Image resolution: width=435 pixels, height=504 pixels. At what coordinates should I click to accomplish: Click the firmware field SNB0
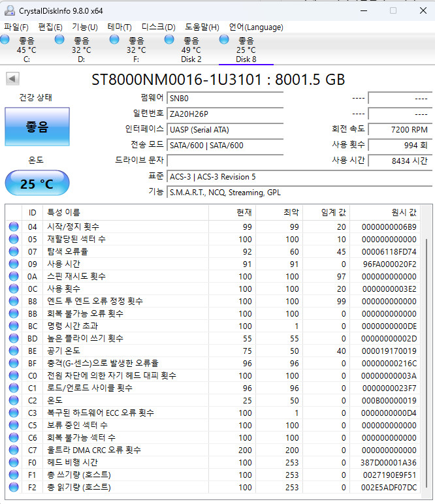coord(225,98)
